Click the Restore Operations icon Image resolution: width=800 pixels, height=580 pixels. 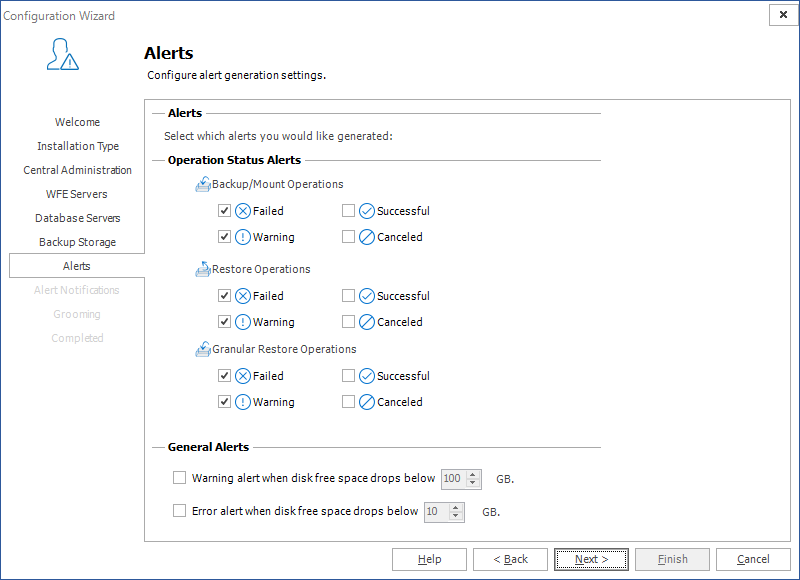[x=203, y=269]
